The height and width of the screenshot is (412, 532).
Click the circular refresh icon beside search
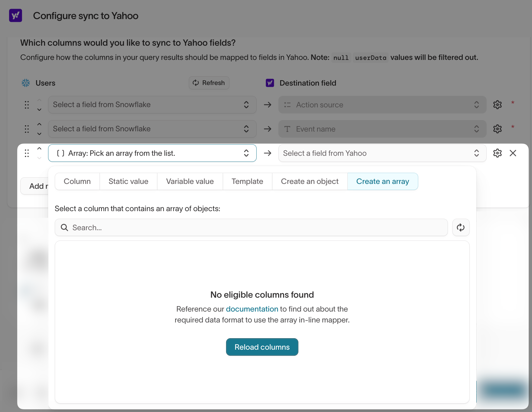(461, 227)
